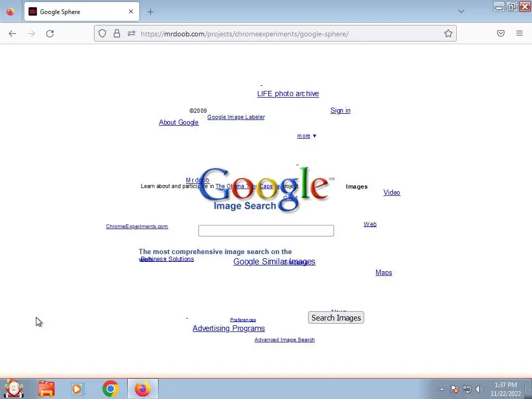Go to the Web link
The height and width of the screenshot is (399, 532).
370,224
